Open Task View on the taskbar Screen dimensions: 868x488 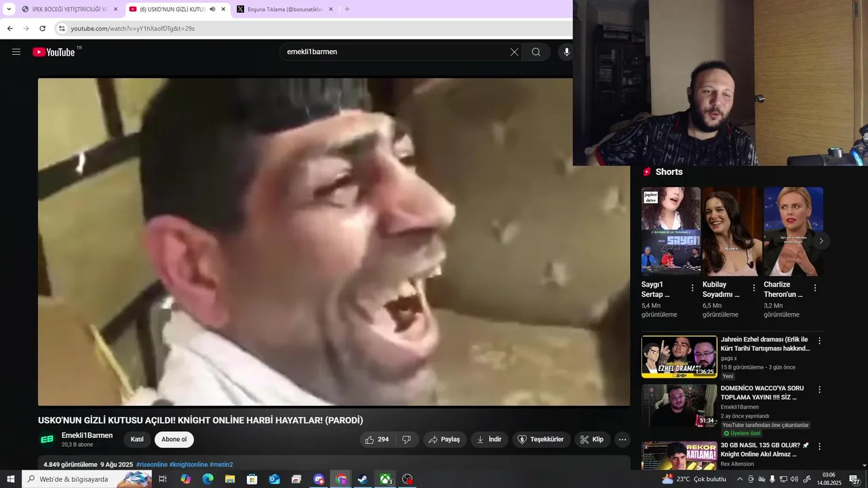(x=163, y=479)
